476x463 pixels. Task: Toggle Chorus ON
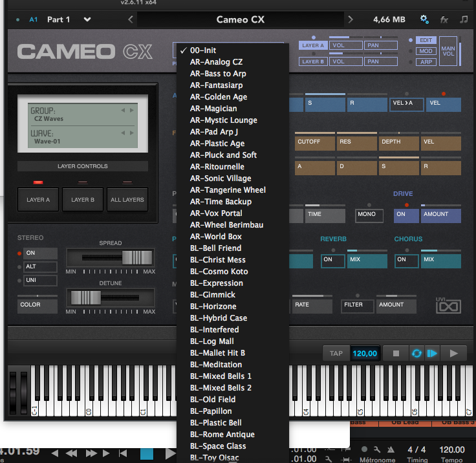click(x=407, y=261)
